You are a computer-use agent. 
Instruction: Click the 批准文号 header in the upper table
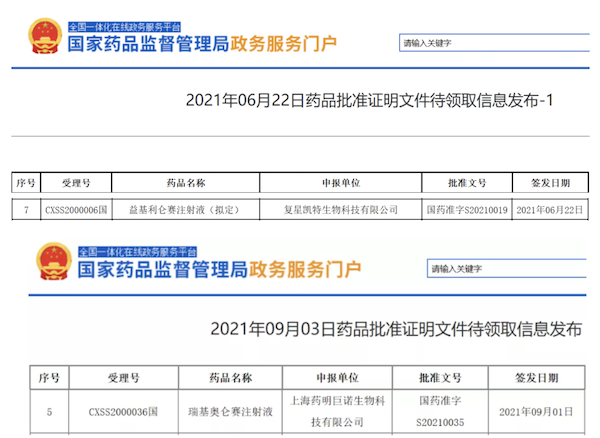click(467, 183)
